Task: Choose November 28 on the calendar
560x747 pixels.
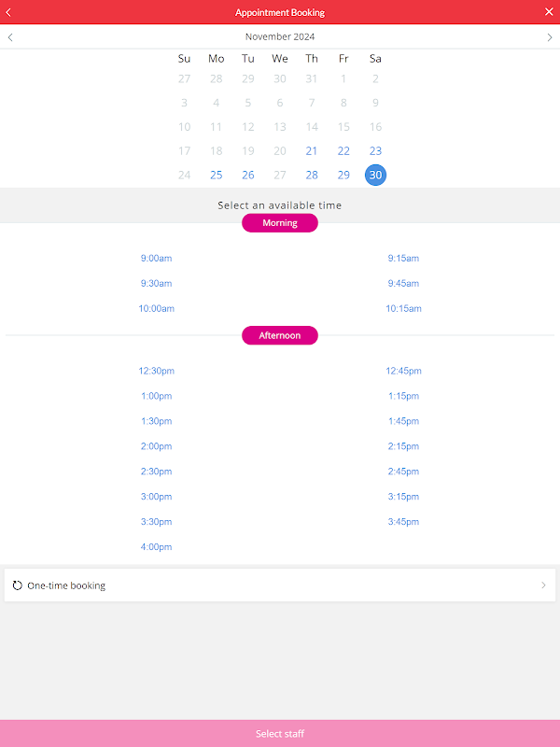Action: (x=312, y=175)
